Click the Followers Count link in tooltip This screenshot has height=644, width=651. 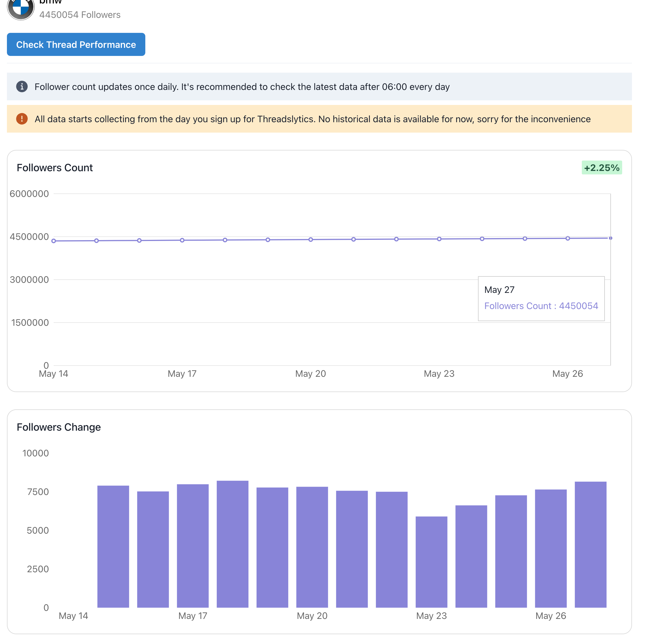tap(541, 306)
